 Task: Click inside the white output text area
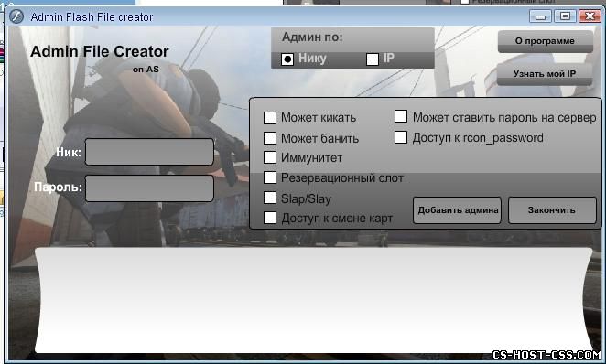click(x=313, y=300)
